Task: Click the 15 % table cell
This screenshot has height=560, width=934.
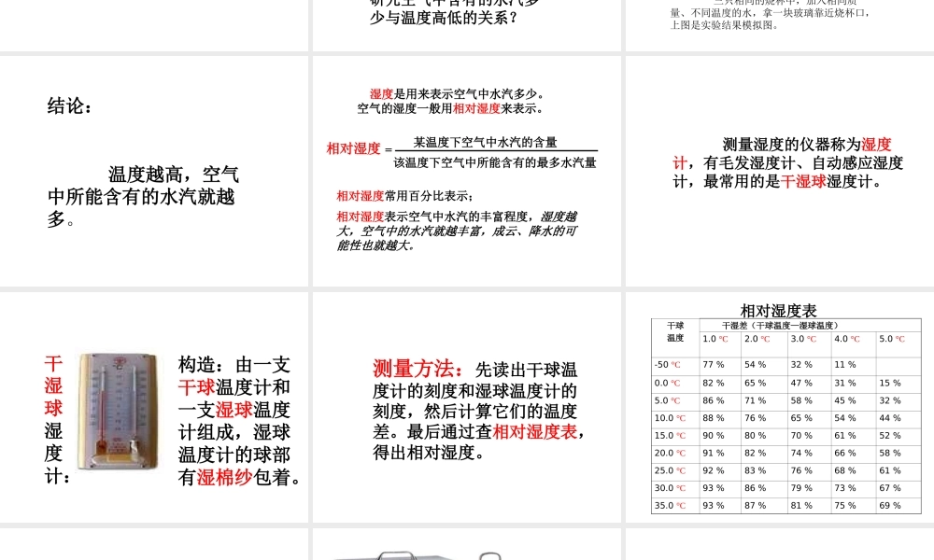Action: 890,383
